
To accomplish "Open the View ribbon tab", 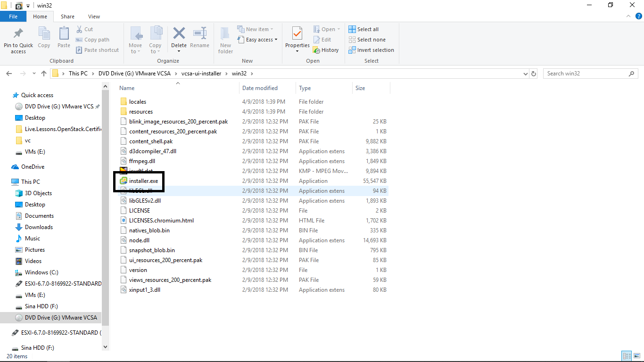I will click(94, 16).
